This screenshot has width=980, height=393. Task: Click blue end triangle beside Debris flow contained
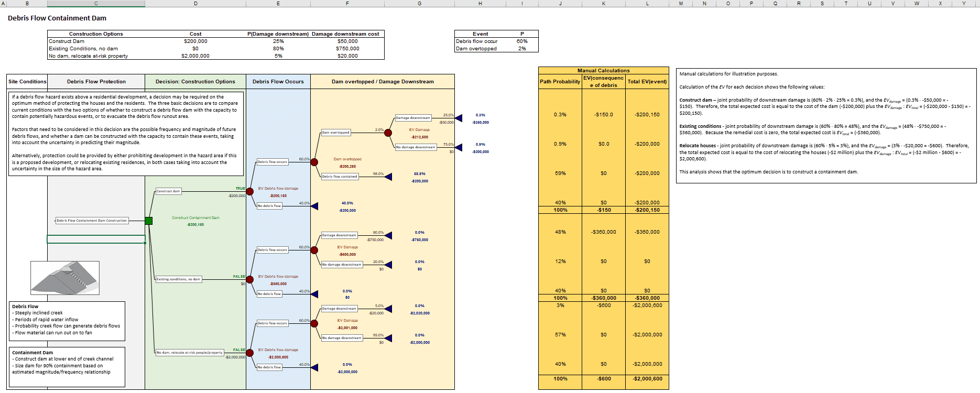tap(388, 177)
